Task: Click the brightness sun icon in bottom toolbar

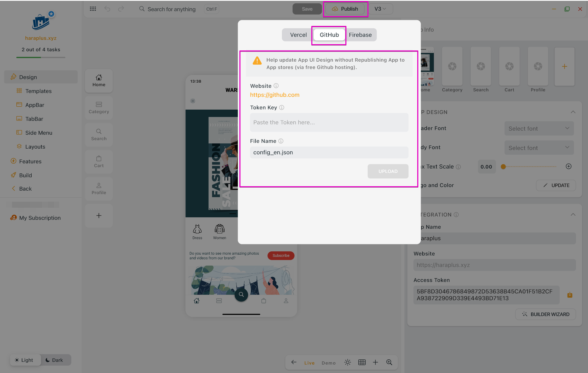Action: 348,362
